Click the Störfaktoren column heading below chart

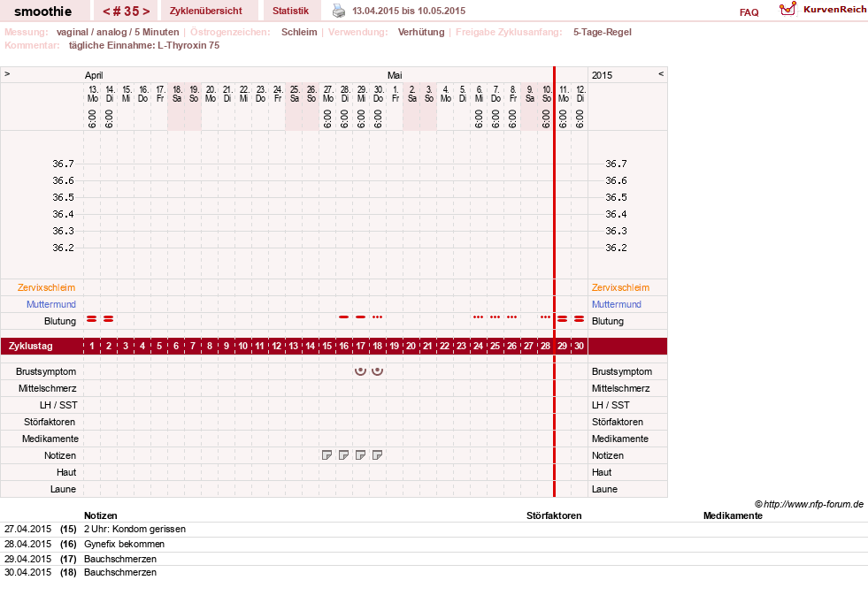554,515
